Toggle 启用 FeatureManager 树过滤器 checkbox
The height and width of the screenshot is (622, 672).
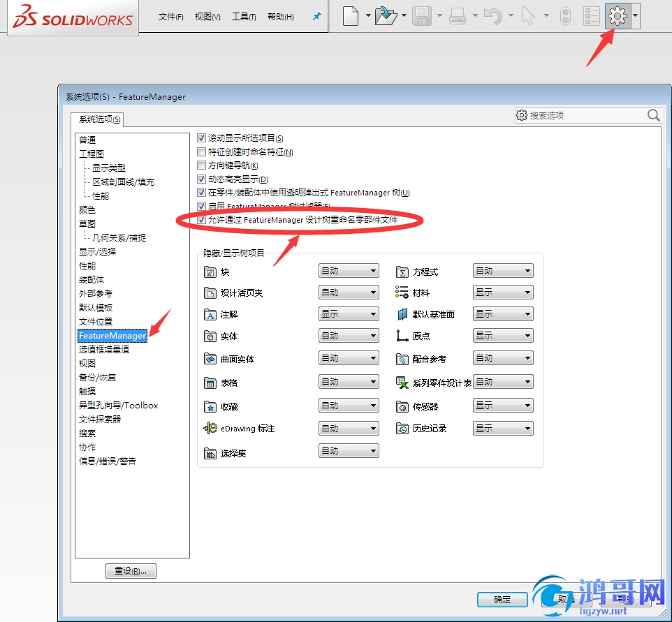(x=201, y=206)
